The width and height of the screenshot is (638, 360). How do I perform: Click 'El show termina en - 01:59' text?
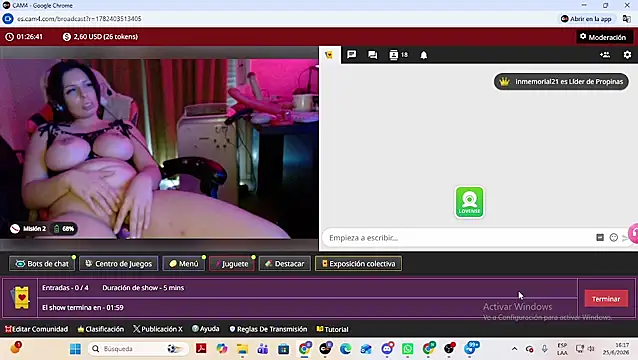coord(83,308)
